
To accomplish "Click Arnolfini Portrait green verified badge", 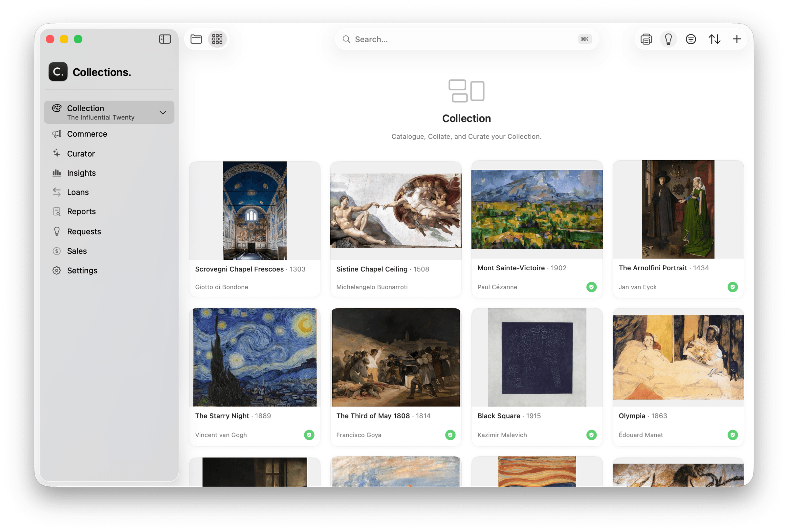I will pos(733,287).
